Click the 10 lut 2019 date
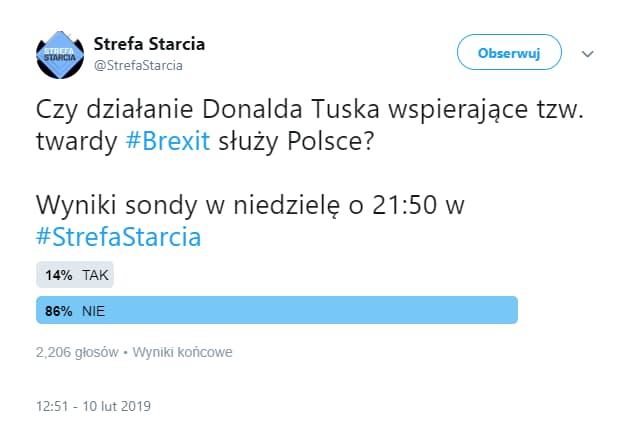Image resolution: width=631 pixels, height=425 pixels. (117, 406)
